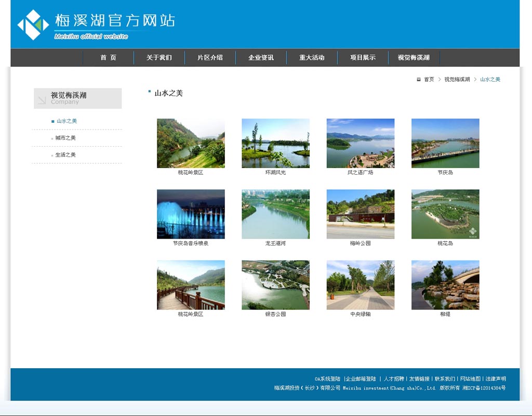Click the Meixihu official website English subtitle
The height and width of the screenshot is (416, 532).
[91, 36]
